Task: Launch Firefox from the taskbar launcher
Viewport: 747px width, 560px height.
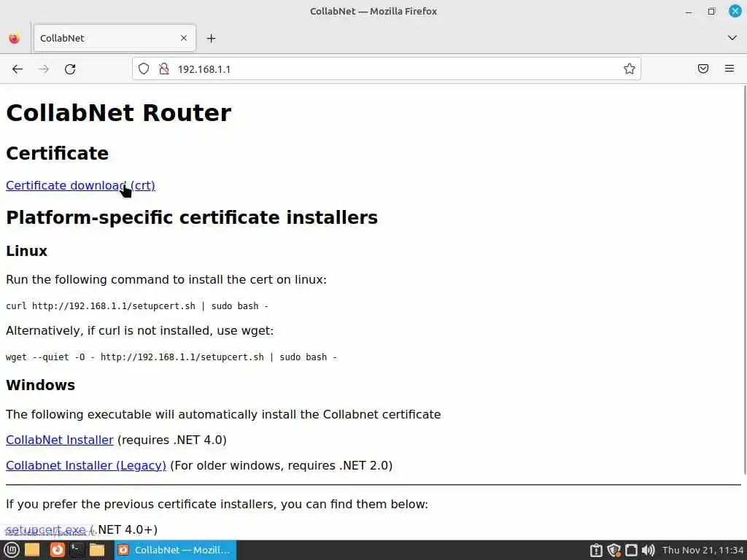Action: pyautogui.click(x=57, y=550)
